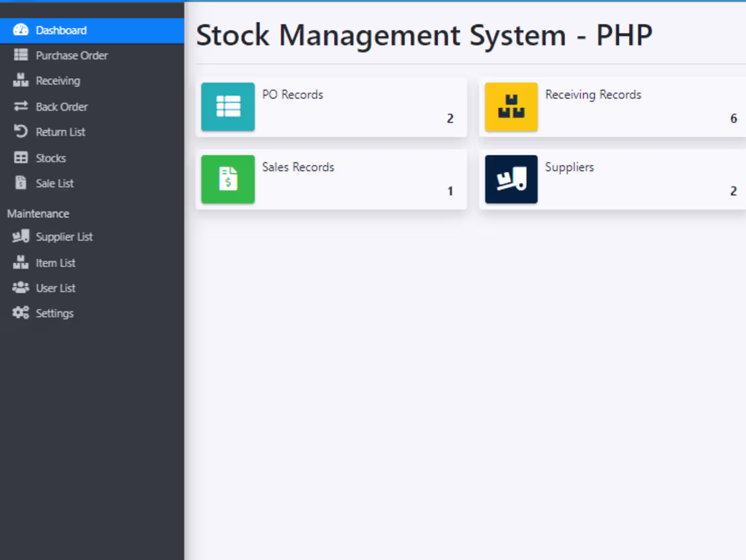This screenshot has height=560, width=746.
Task: Go to the Item List page
Action: coord(55,263)
